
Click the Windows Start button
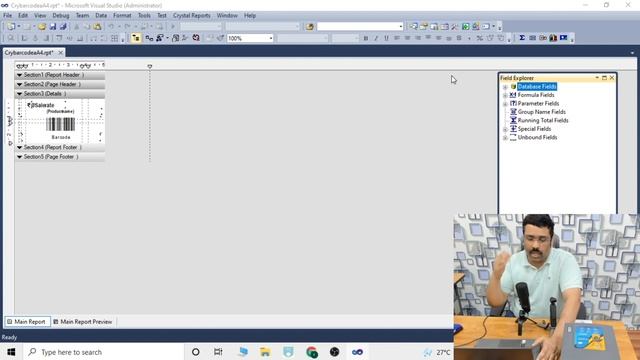pos(11,352)
